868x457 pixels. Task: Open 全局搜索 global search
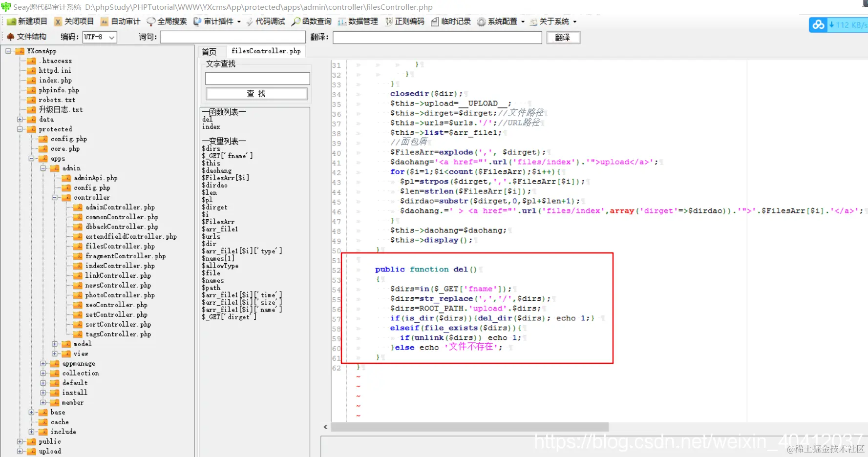pyautogui.click(x=167, y=21)
